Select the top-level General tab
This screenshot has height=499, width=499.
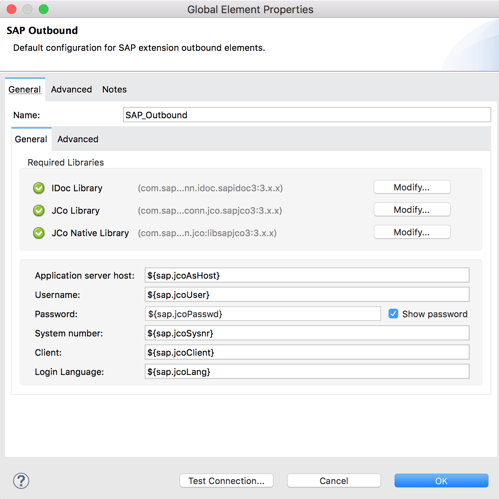pyautogui.click(x=25, y=89)
